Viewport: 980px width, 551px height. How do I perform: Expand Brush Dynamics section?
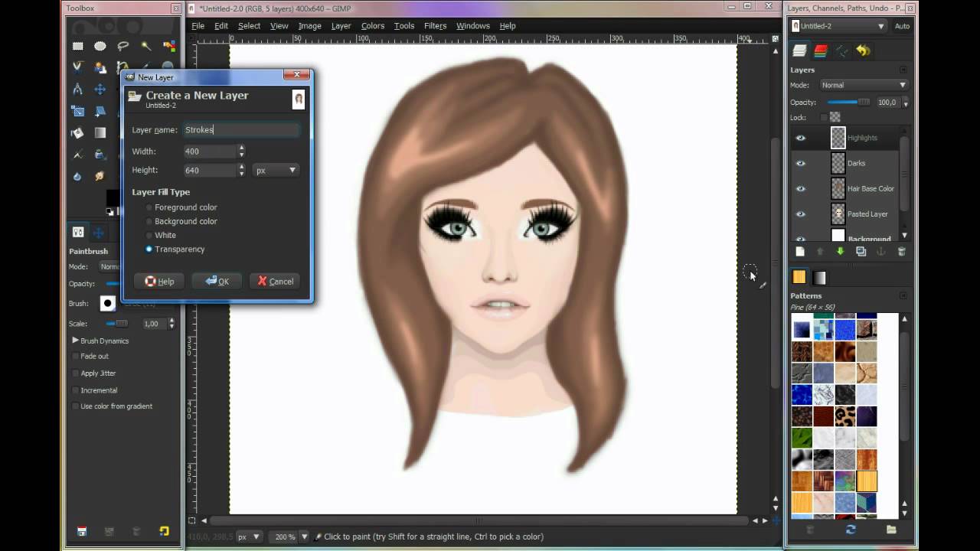pos(76,341)
